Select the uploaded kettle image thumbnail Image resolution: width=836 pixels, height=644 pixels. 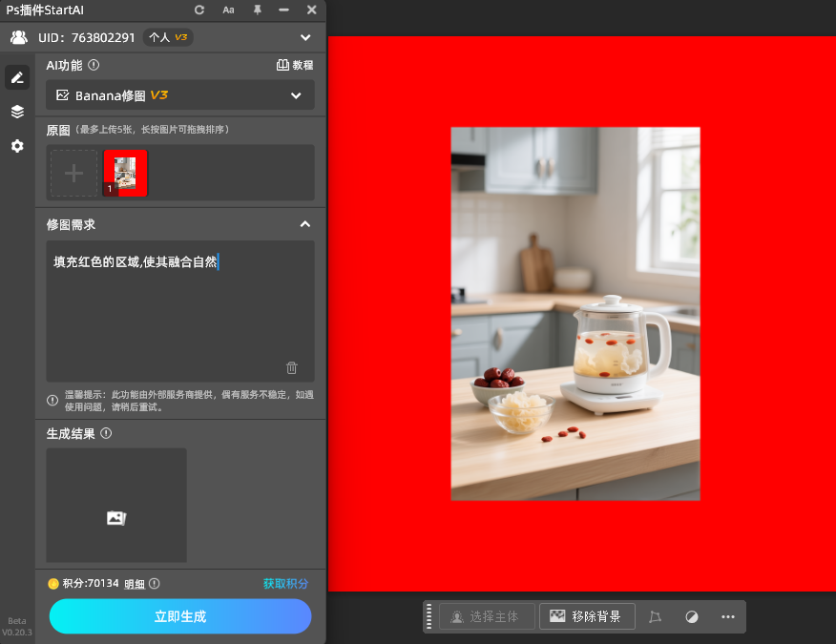coord(125,173)
